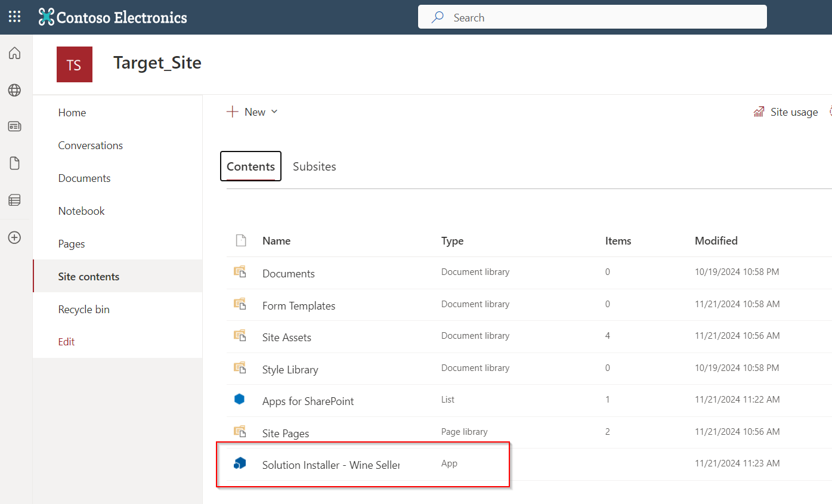The image size is (832, 504).
Task: Switch to the Subsites tab
Action: pos(314,166)
